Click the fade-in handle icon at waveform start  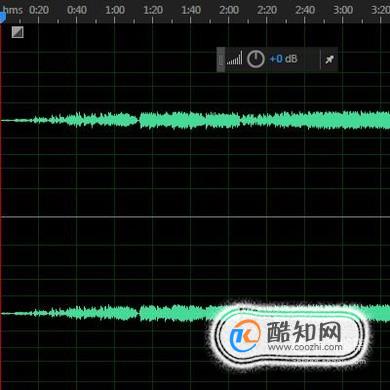point(18,32)
